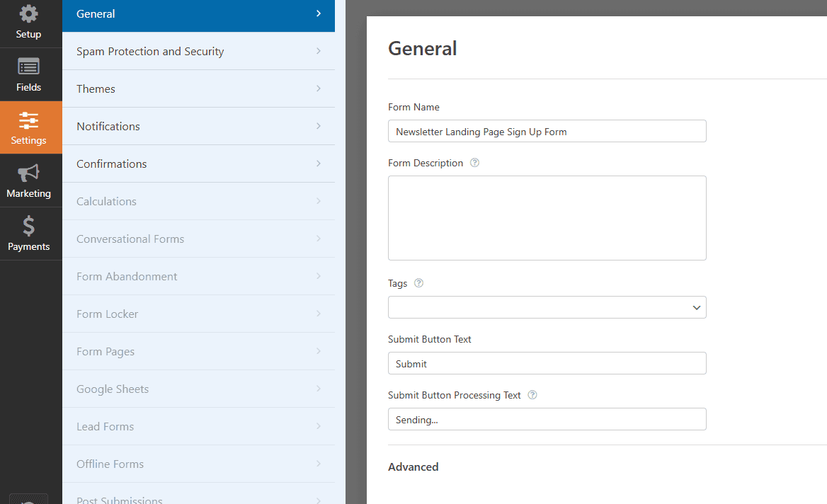Screen dimensions: 827x504
Task: Open Notifications settings
Action: [x=198, y=126]
